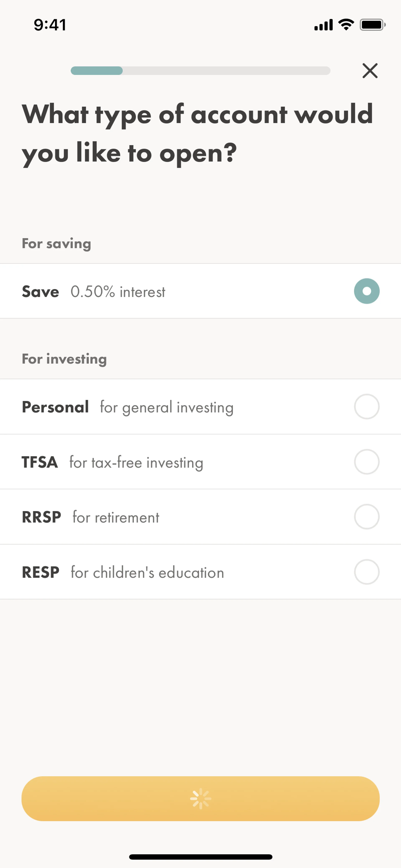Select the Save account radio button
401x868 pixels.
pos(367,291)
